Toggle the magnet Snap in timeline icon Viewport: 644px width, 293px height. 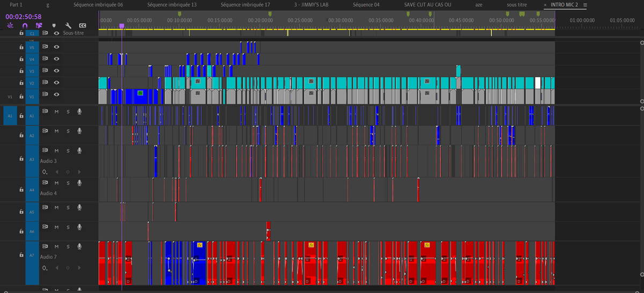tap(25, 25)
